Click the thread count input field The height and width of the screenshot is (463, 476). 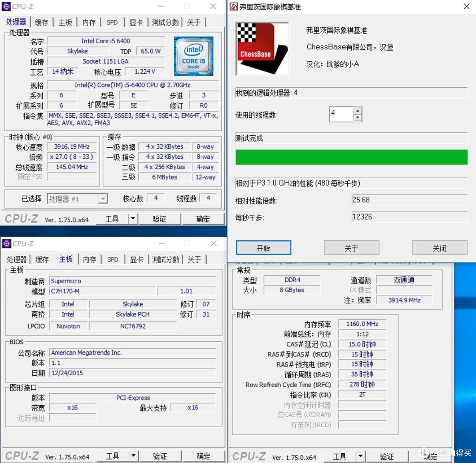tap(342, 114)
